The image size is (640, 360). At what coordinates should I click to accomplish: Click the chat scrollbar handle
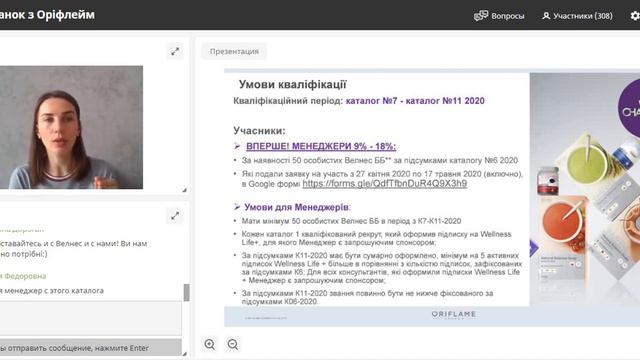(x=187, y=292)
